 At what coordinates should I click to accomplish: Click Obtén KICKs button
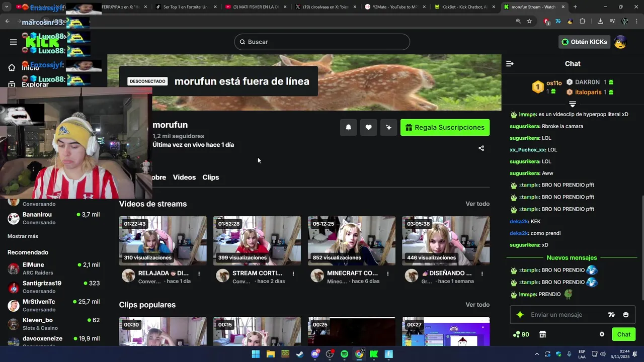(585, 42)
